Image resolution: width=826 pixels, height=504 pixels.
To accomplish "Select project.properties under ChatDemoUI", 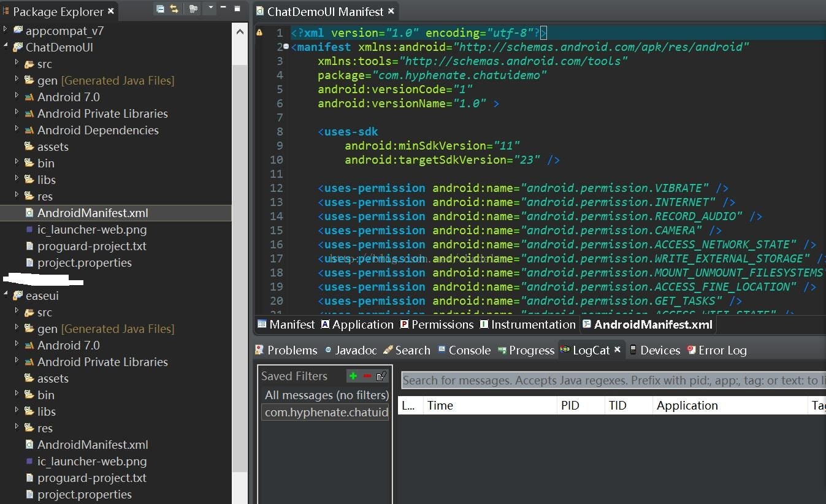I will [x=85, y=262].
